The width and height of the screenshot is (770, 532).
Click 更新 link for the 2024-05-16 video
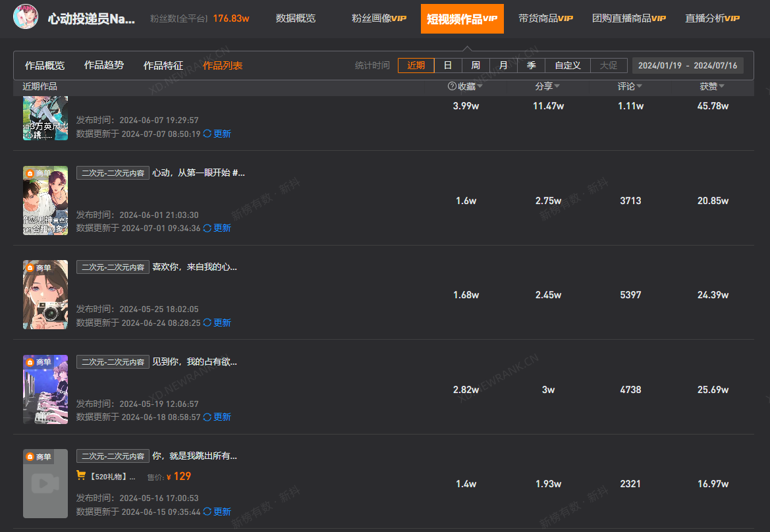(x=222, y=512)
